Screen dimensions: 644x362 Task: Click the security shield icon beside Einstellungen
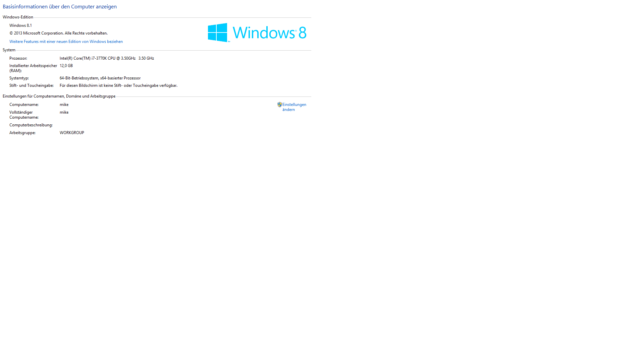click(279, 105)
